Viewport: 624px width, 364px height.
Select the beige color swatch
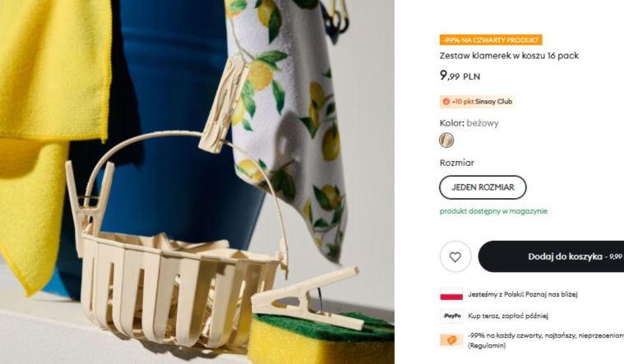[x=446, y=140]
